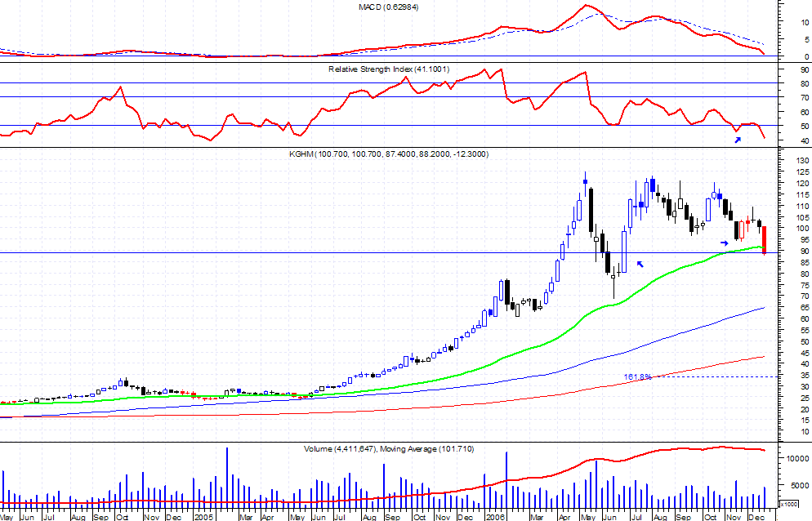The height and width of the screenshot is (521, 812).
Task: Click the last red candlestick on KGHM chart
Action: (765, 240)
